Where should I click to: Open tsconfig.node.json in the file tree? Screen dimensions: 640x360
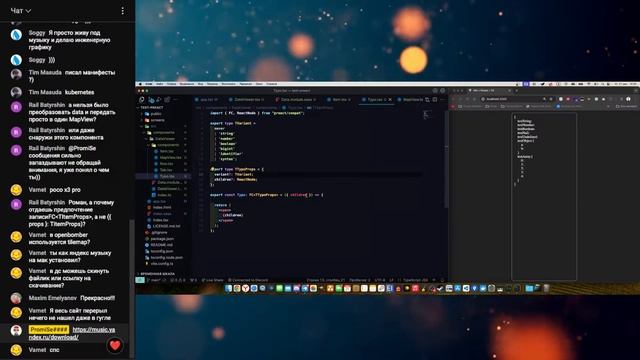coord(167,258)
